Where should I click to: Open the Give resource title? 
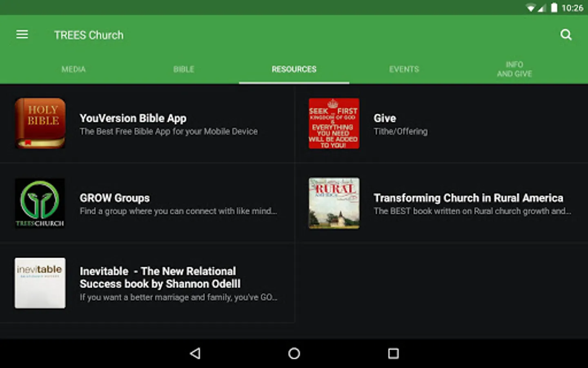(385, 118)
